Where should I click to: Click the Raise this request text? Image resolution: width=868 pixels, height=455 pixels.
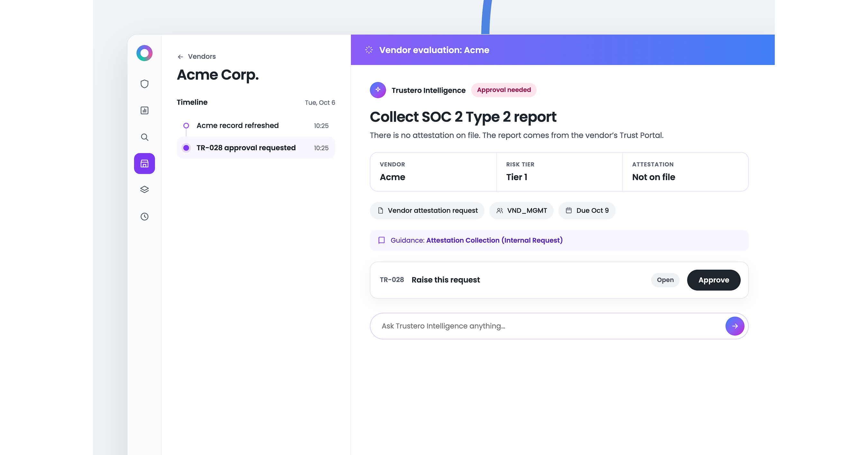tap(446, 280)
